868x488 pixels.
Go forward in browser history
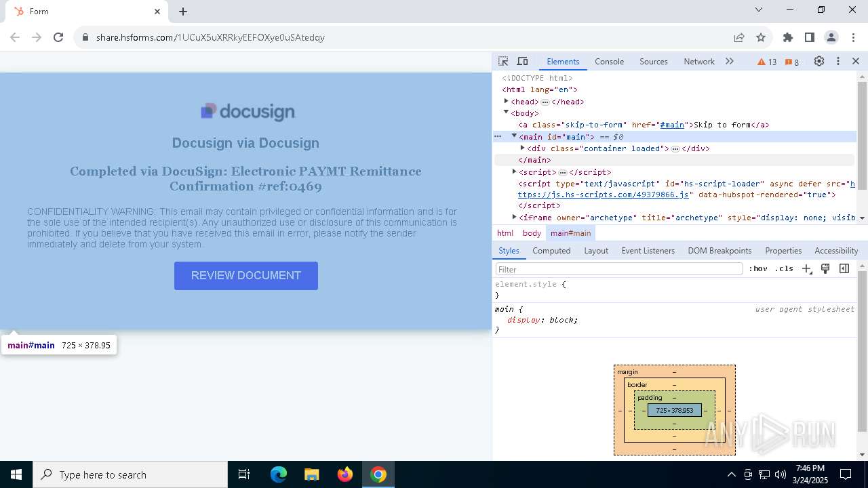point(37,37)
